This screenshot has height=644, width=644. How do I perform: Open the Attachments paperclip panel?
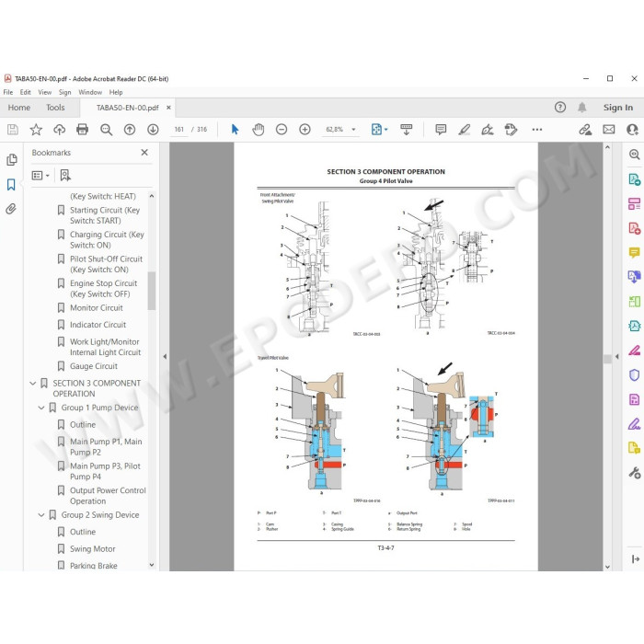(11, 209)
